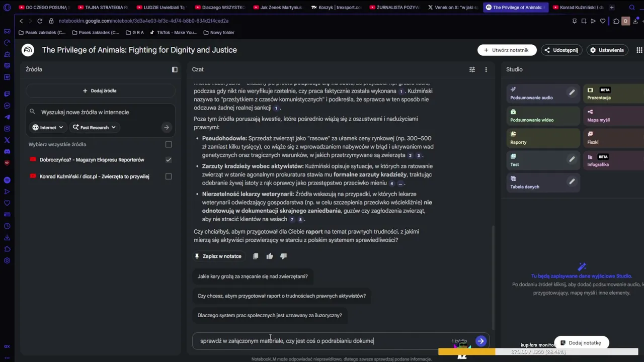Edit Test settings with pencil icon
This screenshot has width=644, height=362.
[572, 159]
